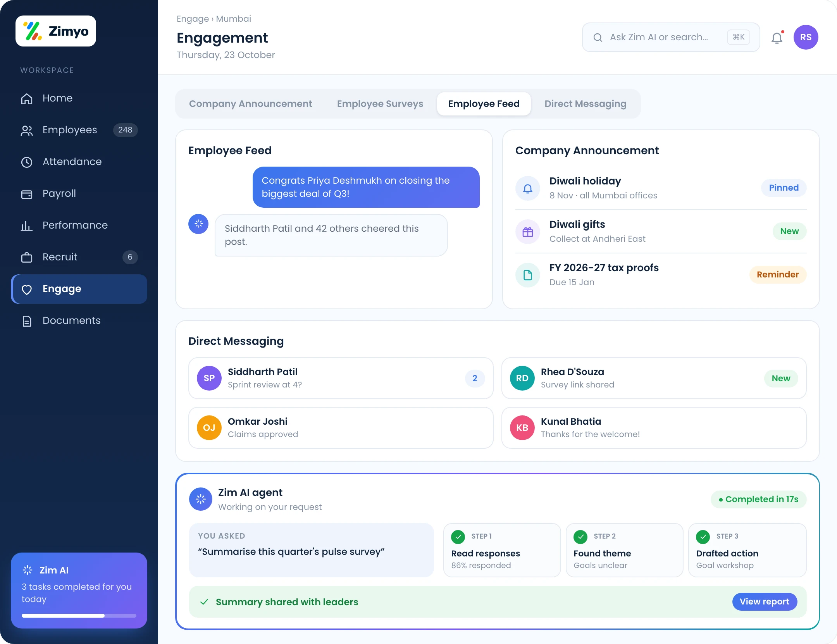Select the Engage sidebar item
The image size is (837, 644).
click(79, 289)
